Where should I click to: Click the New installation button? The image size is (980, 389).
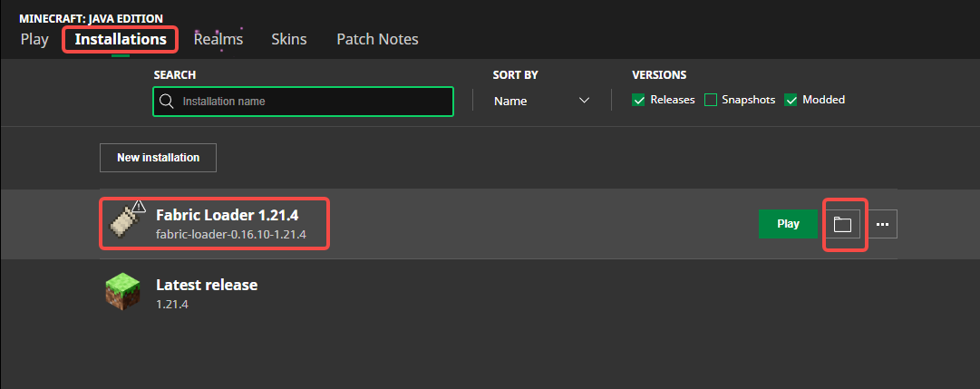click(158, 158)
